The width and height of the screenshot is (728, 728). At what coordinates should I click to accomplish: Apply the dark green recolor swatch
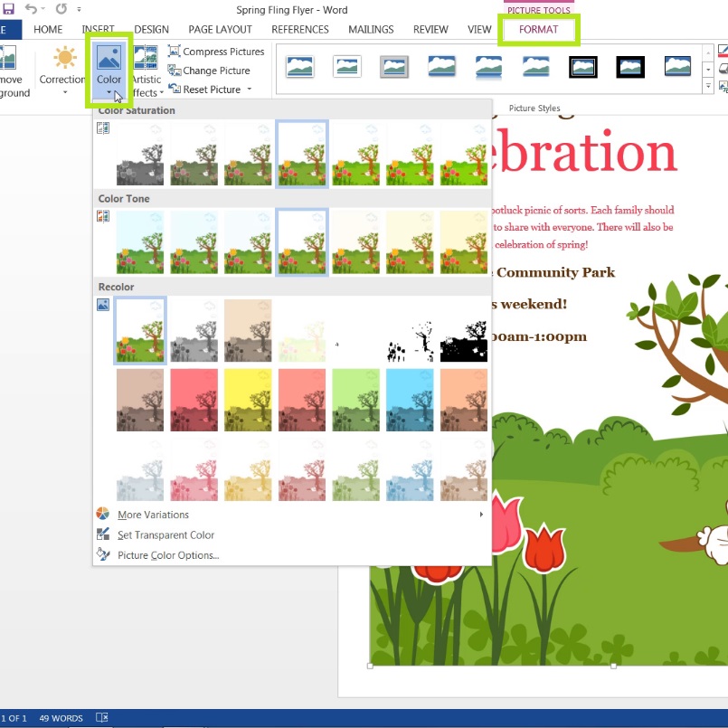(x=356, y=401)
